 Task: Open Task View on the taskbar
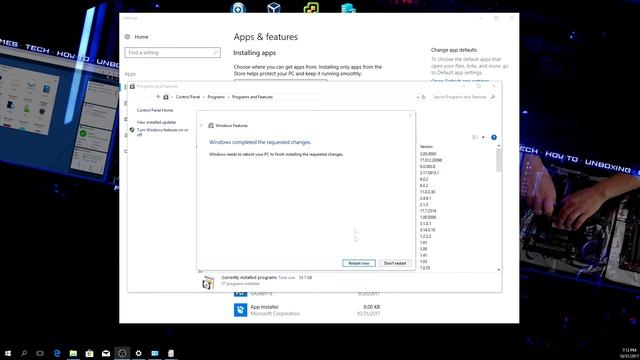pyautogui.click(x=40, y=353)
